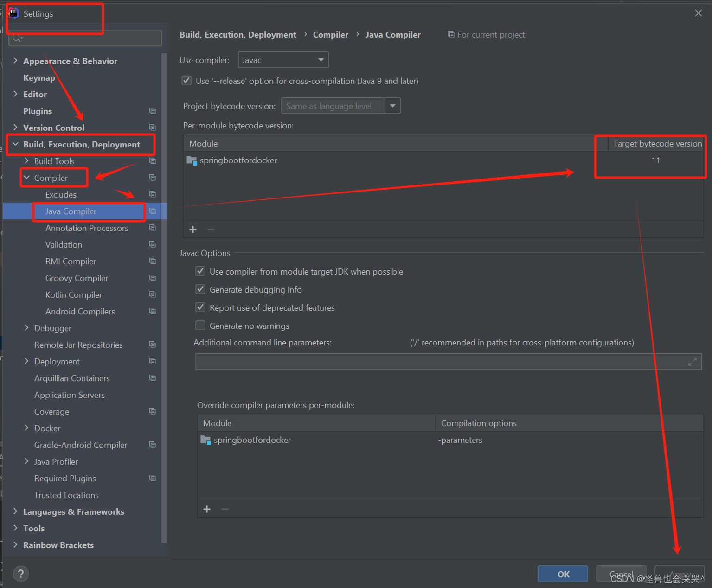Open the Project bytecode version dropdown
The image size is (712, 588).
point(392,105)
